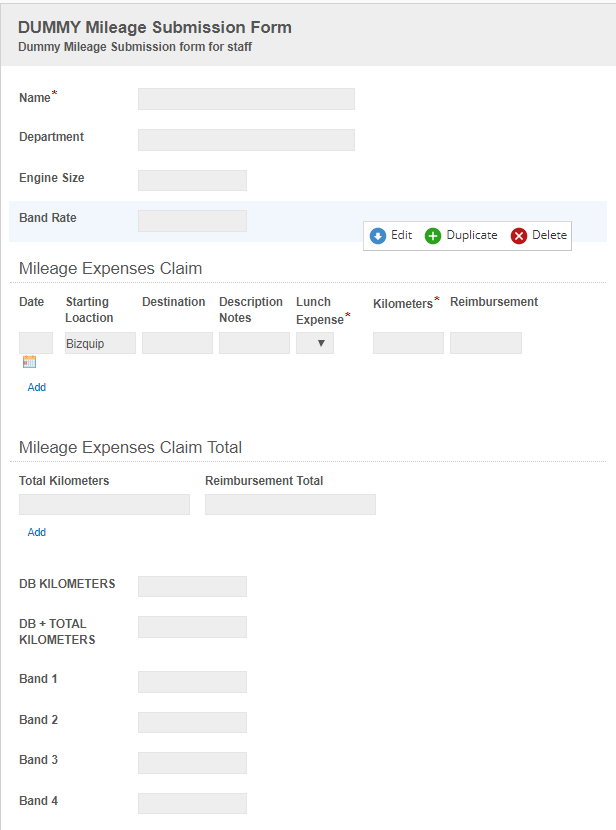Click the blue Edit arrow icon
Image resolution: width=616 pixels, height=830 pixels.
(378, 236)
